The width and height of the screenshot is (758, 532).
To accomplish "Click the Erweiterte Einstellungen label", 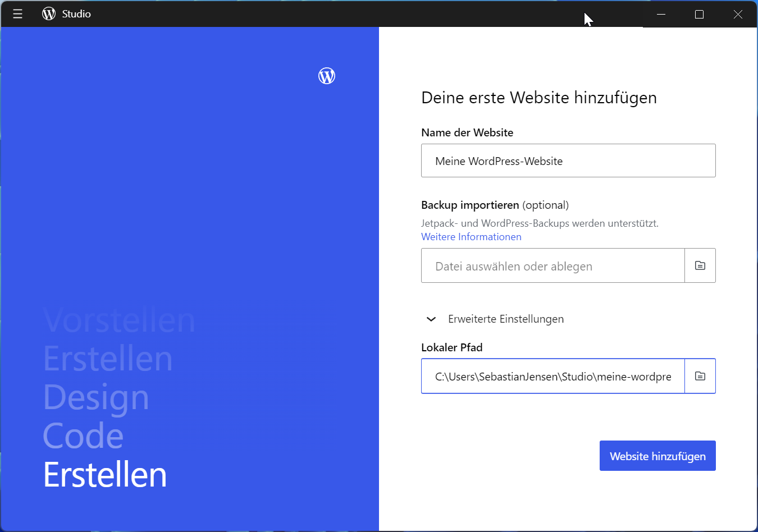I will click(x=505, y=319).
